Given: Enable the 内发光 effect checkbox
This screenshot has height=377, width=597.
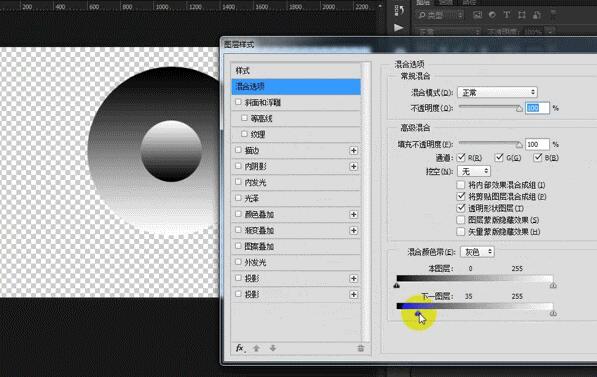Looking at the screenshot, I should pyautogui.click(x=238, y=182).
